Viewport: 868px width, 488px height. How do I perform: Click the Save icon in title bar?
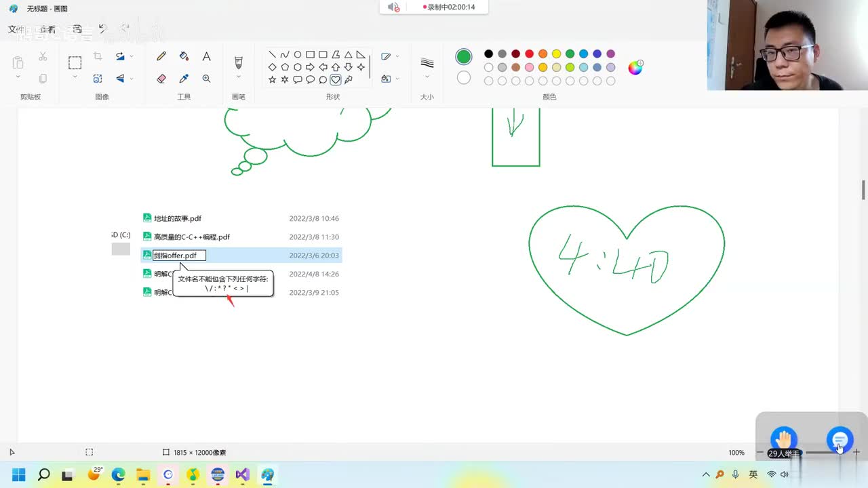point(77,29)
